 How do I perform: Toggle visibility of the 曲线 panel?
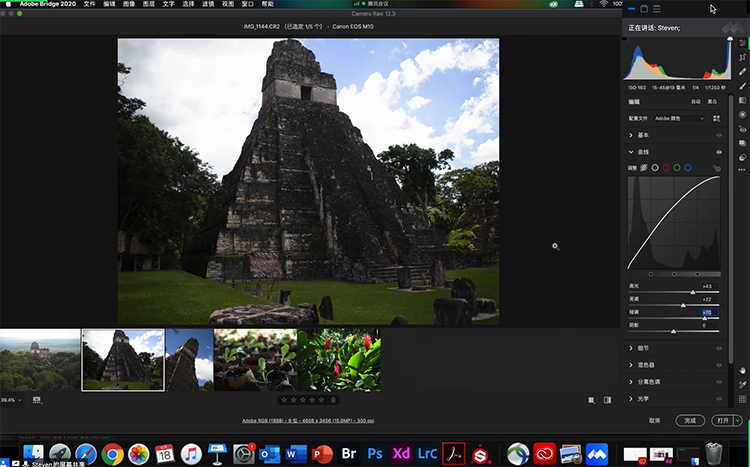718,151
